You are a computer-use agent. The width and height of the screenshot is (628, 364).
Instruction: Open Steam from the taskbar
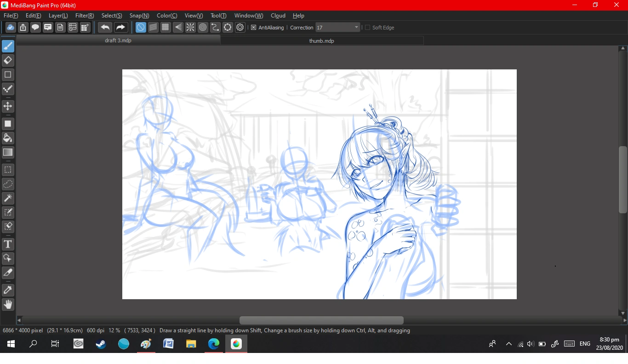pyautogui.click(x=101, y=344)
